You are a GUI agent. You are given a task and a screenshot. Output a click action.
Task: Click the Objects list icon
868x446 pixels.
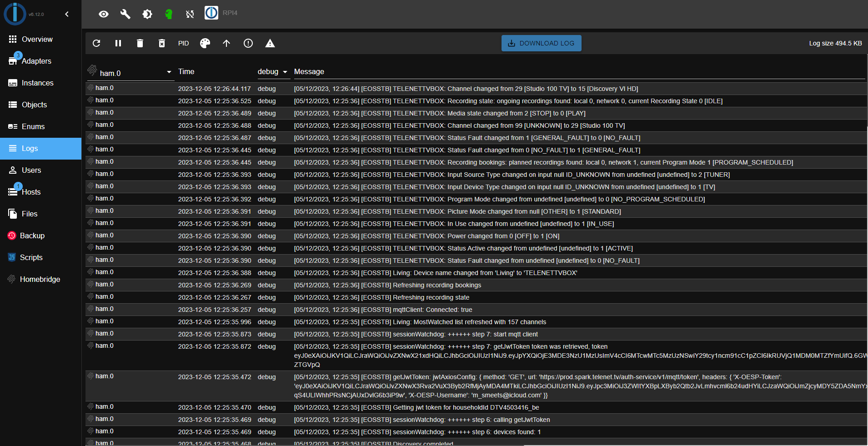[x=13, y=105]
